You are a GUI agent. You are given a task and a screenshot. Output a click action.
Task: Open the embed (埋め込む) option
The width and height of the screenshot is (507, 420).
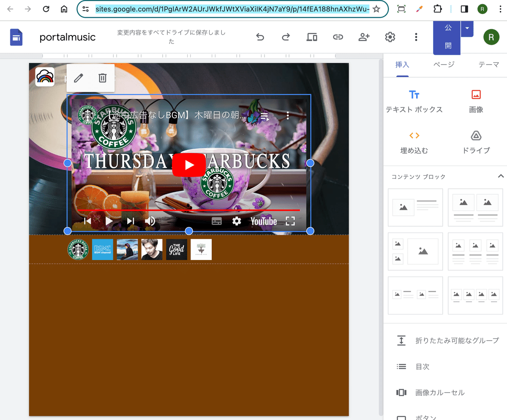point(414,142)
